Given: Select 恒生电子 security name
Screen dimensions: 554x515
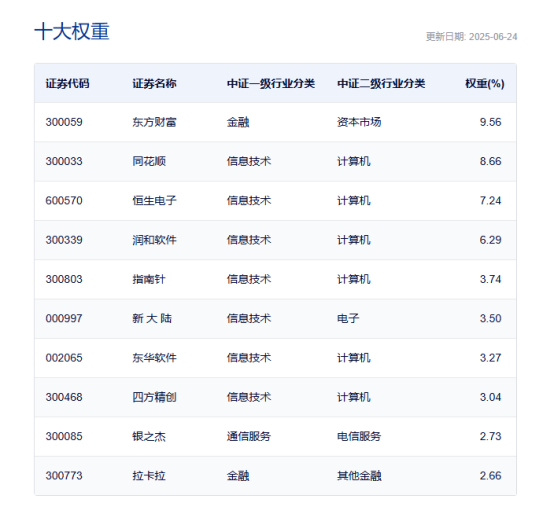Looking at the screenshot, I should [x=154, y=201].
